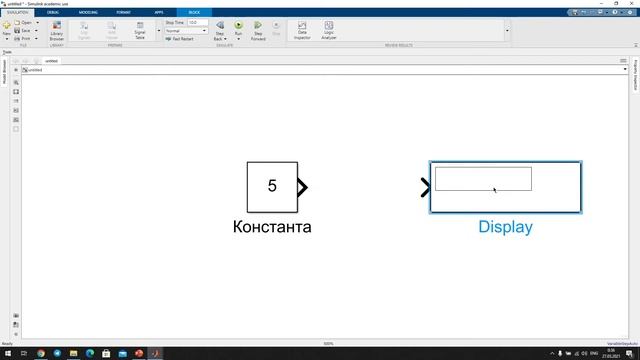
Task: Open the Mail app from taskbar
Action: click(x=122, y=353)
